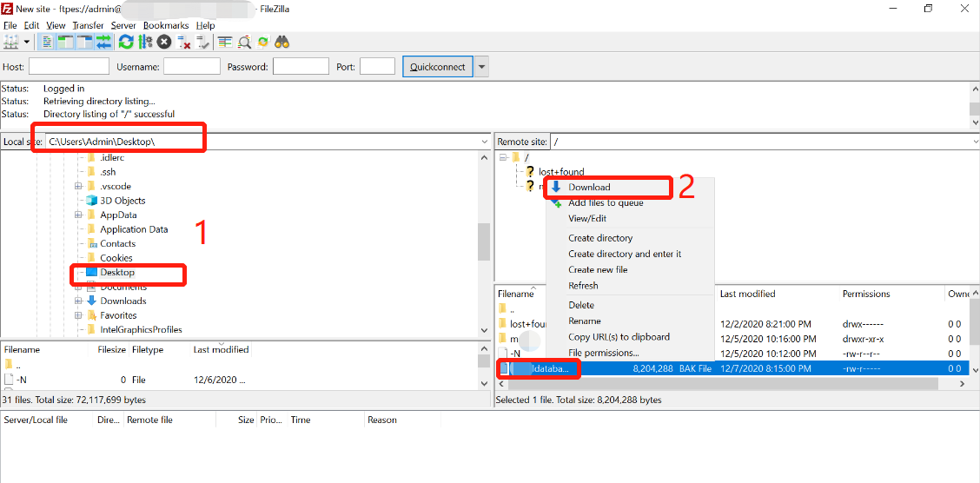
Task: Select the .idlerc folder
Action: [x=112, y=157]
